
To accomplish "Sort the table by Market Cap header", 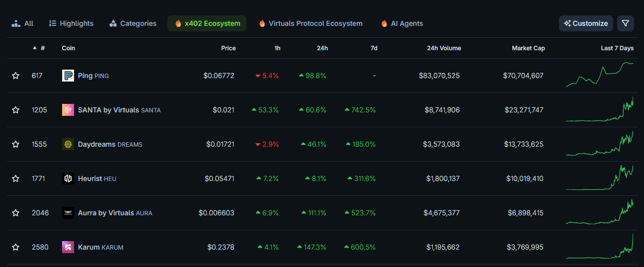I will pyautogui.click(x=528, y=48).
